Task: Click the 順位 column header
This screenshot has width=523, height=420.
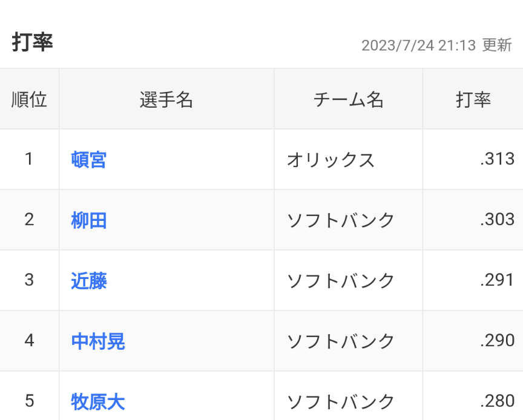Action: [29, 100]
